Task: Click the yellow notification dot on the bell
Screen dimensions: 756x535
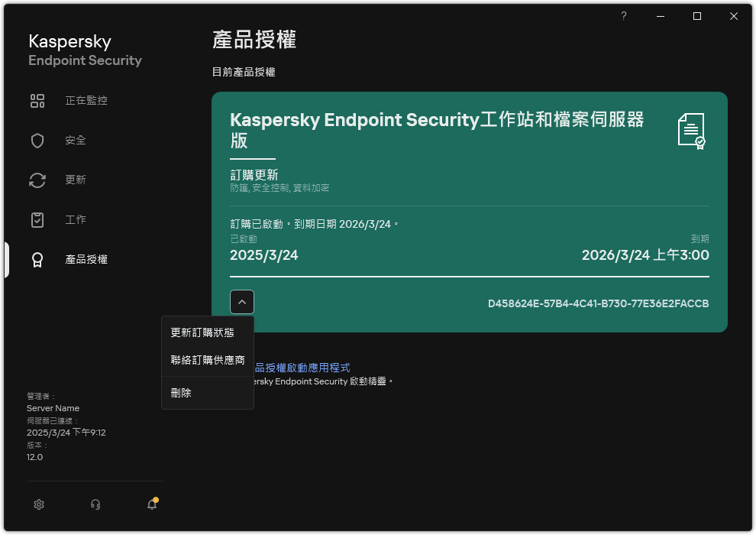Action: click(x=157, y=498)
